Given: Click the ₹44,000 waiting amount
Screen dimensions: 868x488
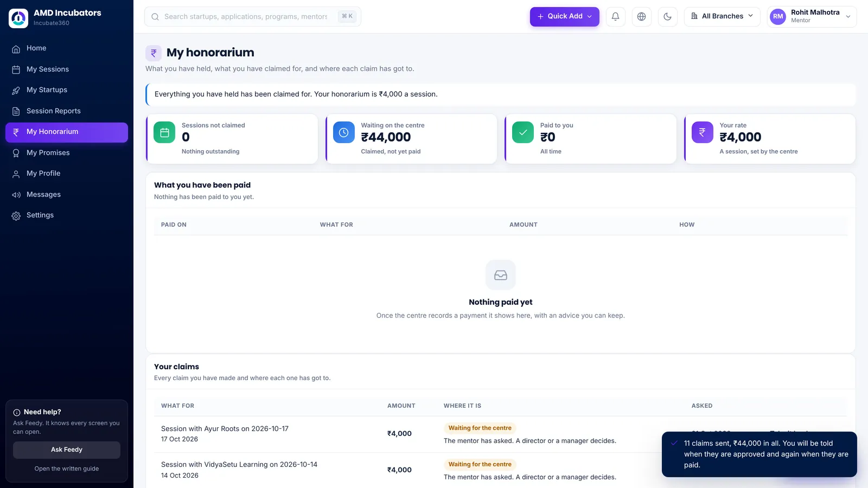Looking at the screenshot, I should click(x=386, y=137).
